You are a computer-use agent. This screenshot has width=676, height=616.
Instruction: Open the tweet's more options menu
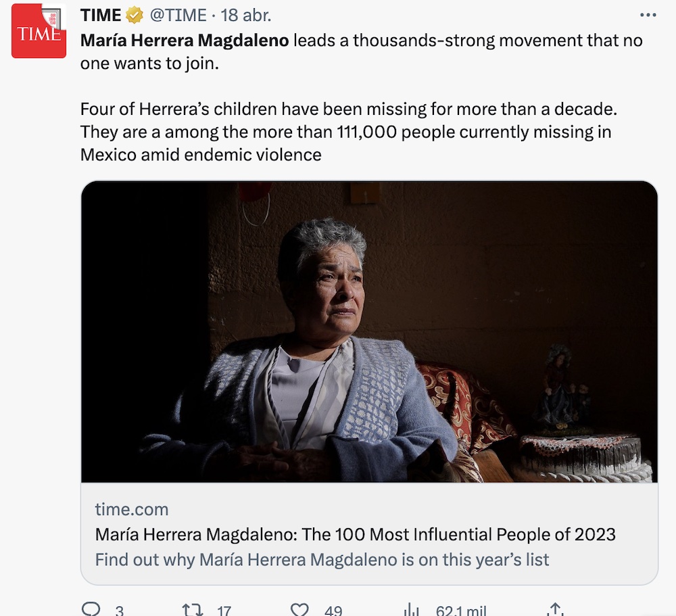point(648,15)
